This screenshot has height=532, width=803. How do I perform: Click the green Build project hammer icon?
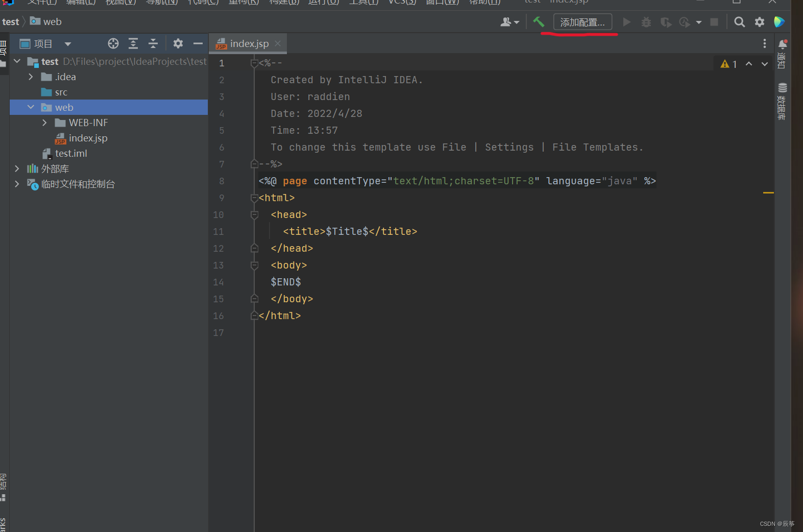539,22
